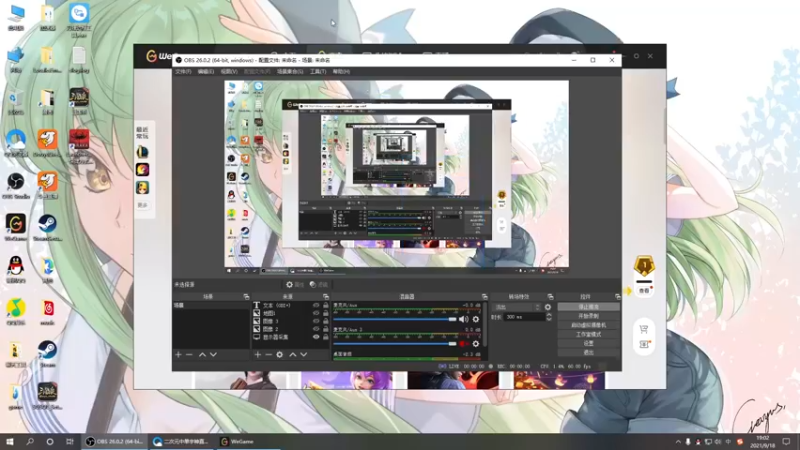
Task: Click the 退出 button
Action: pos(588,353)
